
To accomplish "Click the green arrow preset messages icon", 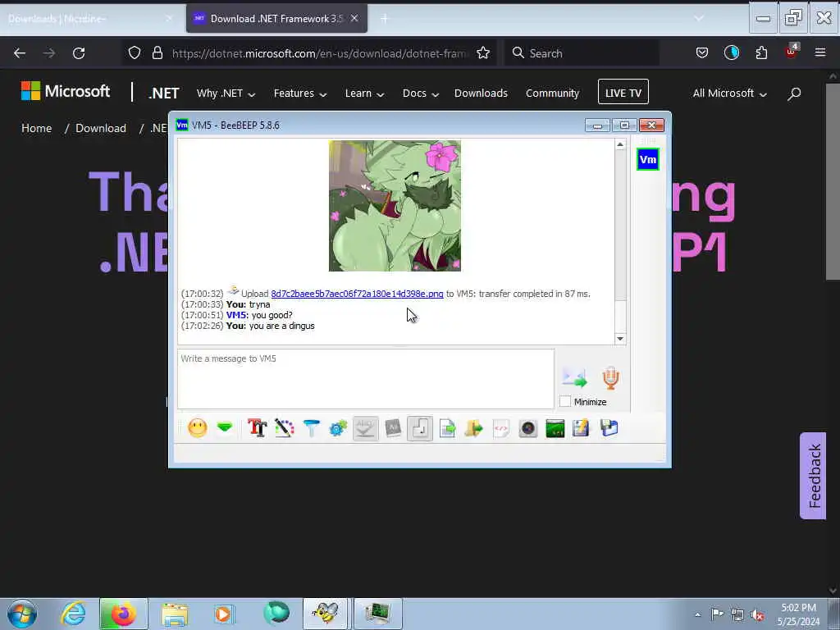I will pos(225,427).
